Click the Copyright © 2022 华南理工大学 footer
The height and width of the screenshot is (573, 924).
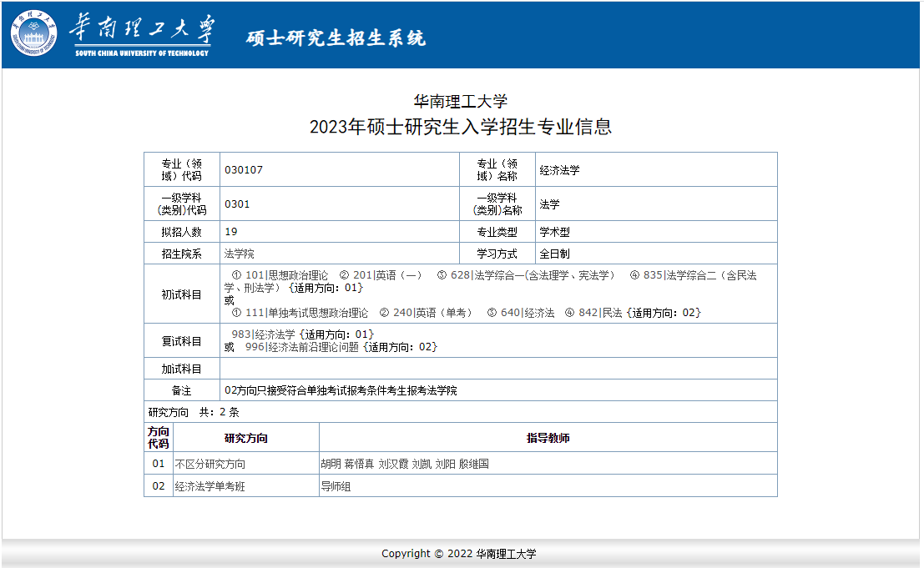coord(459,554)
